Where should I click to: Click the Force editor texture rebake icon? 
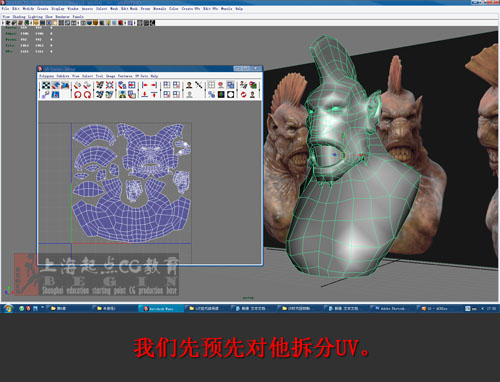[243, 95]
